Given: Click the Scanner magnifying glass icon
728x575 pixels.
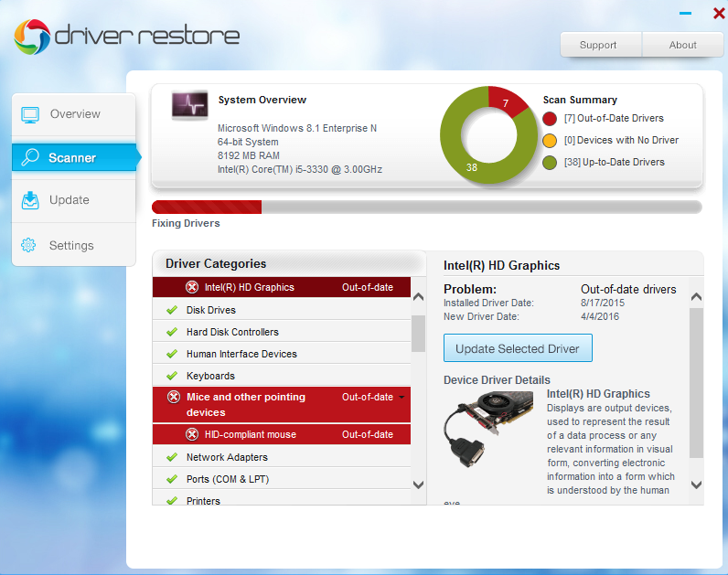Looking at the screenshot, I should point(30,157).
